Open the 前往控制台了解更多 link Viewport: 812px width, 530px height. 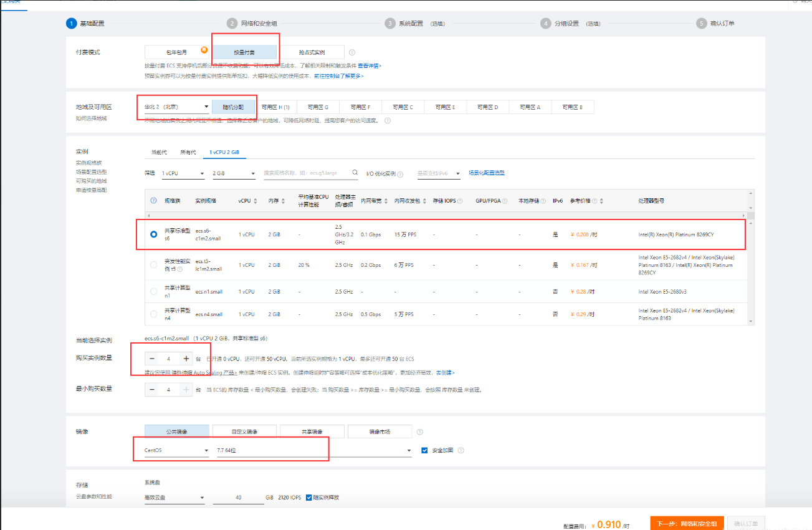coord(338,76)
